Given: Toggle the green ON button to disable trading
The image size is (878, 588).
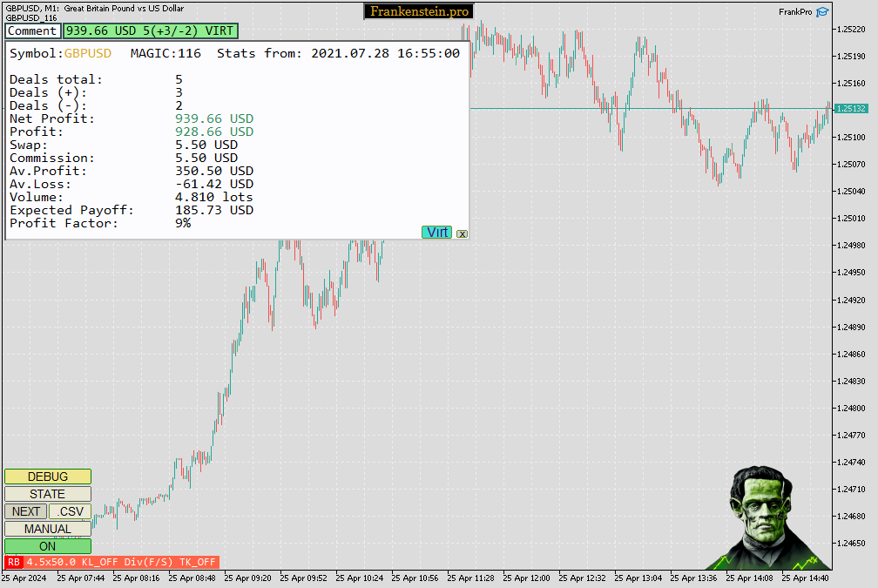Looking at the screenshot, I should [x=47, y=546].
